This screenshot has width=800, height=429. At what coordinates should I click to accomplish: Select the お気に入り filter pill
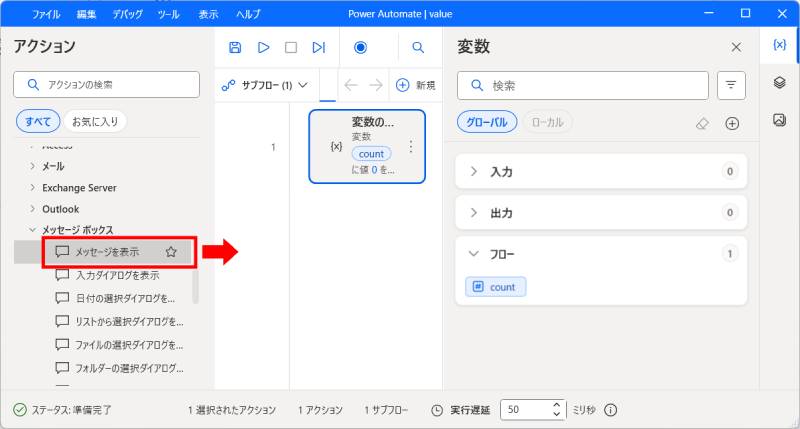95,121
